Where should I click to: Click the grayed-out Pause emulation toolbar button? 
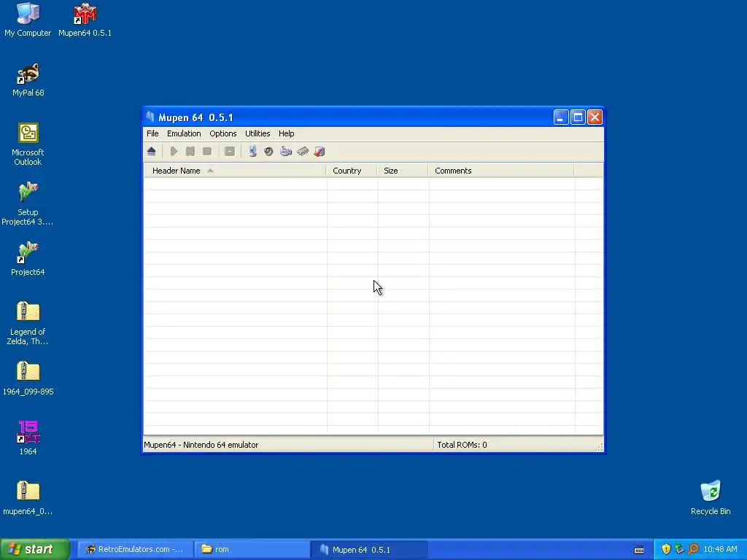coord(190,152)
